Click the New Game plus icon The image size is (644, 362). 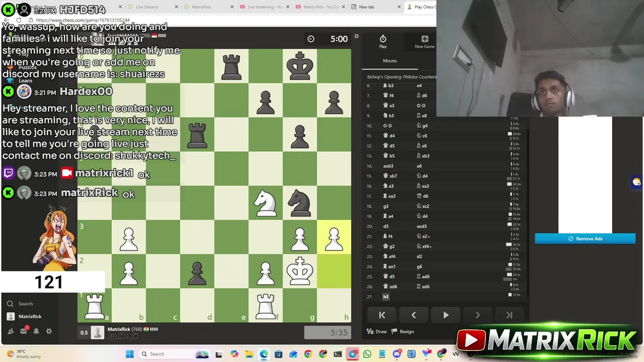[x=425, y=39]
